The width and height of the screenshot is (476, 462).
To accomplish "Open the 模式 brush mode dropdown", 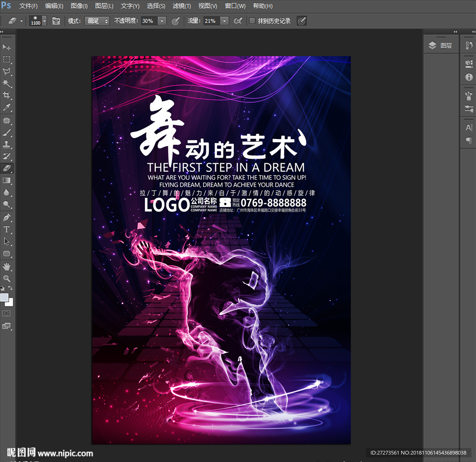I will pos(97,21).
